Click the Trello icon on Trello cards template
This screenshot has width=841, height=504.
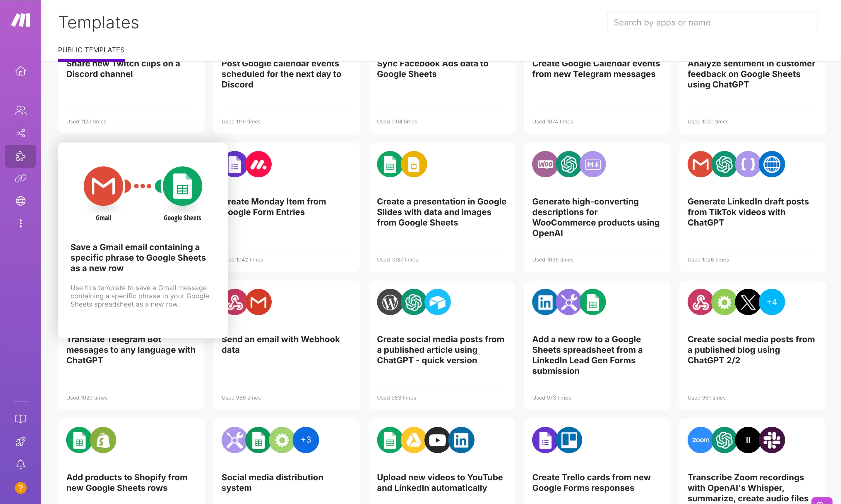tap(569, 440)
